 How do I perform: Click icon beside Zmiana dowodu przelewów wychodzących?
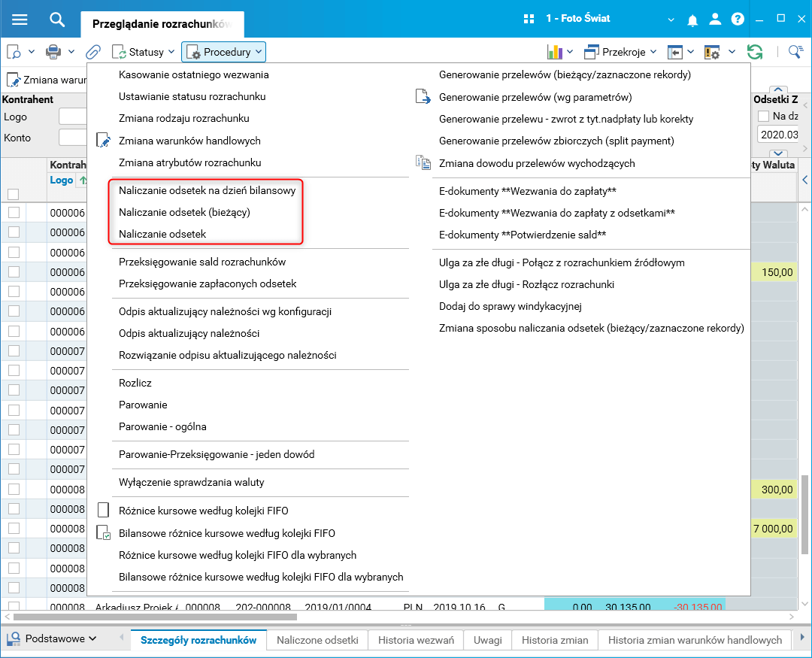[423, 162]
